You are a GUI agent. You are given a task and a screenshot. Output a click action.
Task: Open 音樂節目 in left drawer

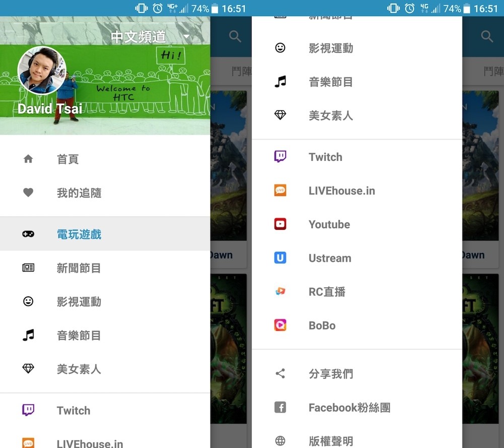coord(79,336)
